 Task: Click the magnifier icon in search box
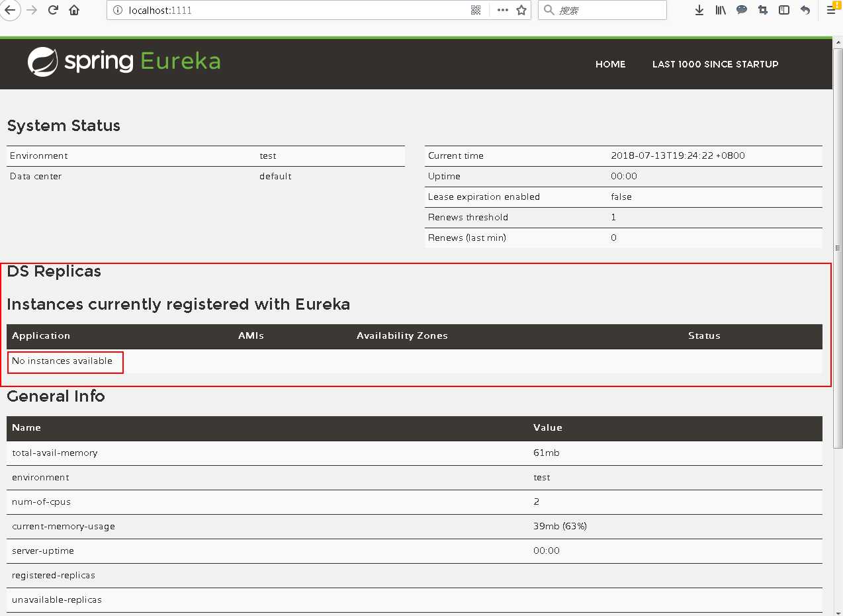tap(549, 10)
